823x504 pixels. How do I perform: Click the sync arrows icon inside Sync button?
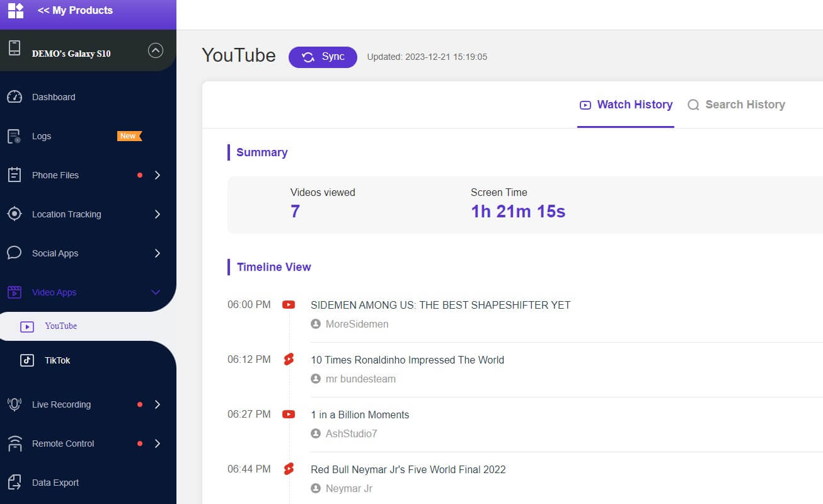click(x=308, y=57)
